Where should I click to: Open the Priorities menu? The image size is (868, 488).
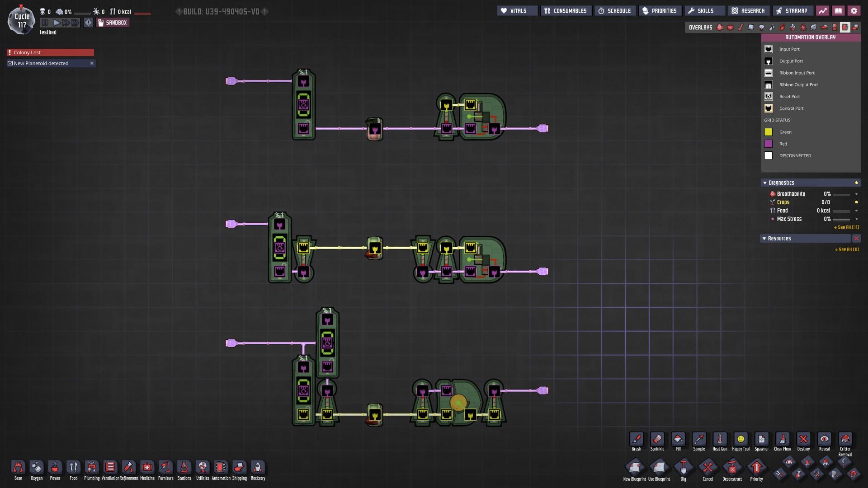660,11
